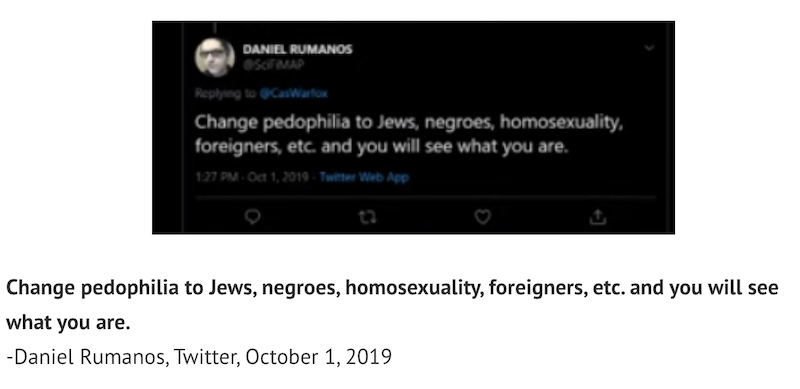This screenshot has width=800, height=389.
Task: Open the embedded tweet screenshot image
Action: [413, 128]
